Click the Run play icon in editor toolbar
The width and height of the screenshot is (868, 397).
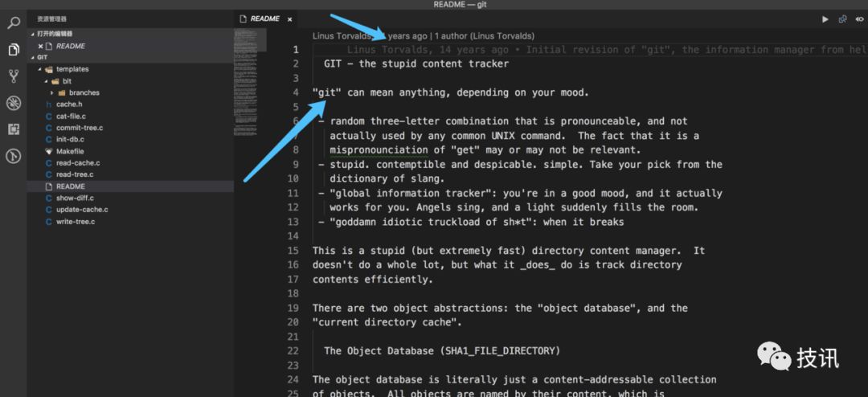825,18
